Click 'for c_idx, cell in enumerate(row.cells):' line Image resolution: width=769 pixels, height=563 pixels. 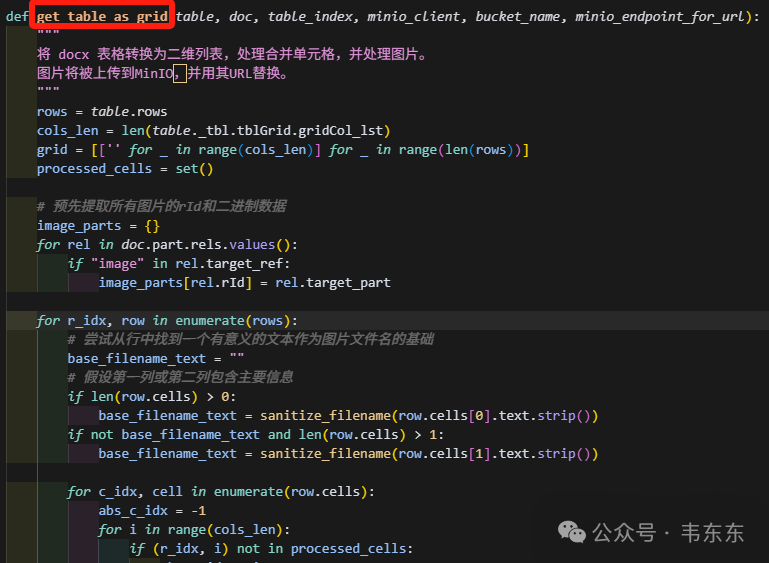pyautogui.click(x=221, y=491)
